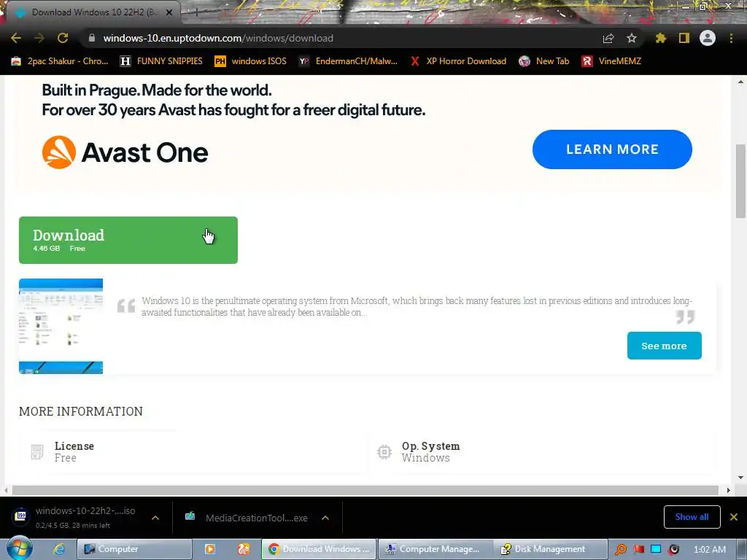
Task: Click the green Download button
Action: pyautogui.click(x=128, y=240)
